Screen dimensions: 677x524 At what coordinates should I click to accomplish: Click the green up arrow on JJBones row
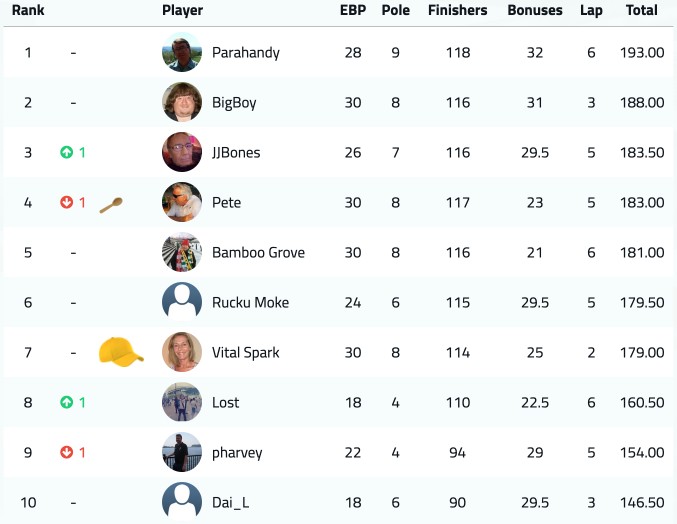66,152
